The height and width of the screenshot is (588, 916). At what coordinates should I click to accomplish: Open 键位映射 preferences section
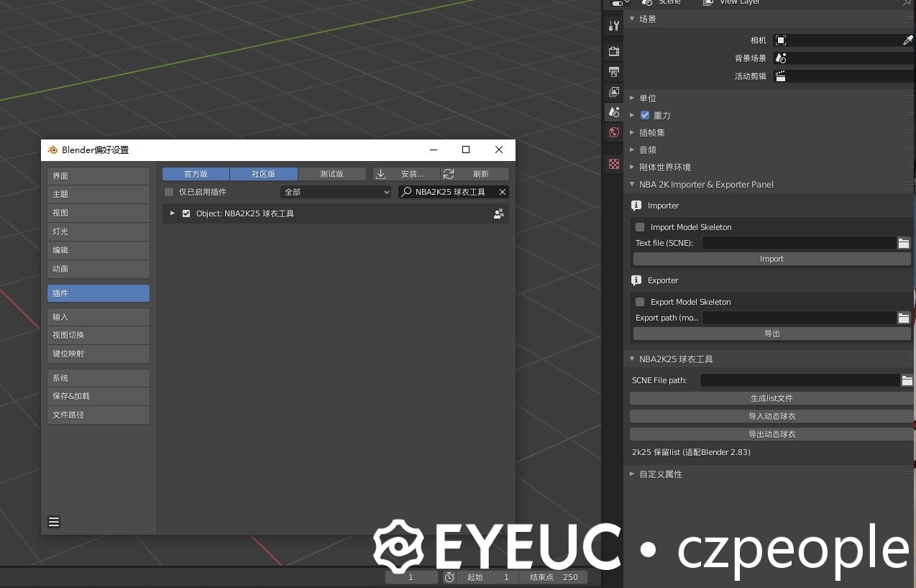[99, 354]
